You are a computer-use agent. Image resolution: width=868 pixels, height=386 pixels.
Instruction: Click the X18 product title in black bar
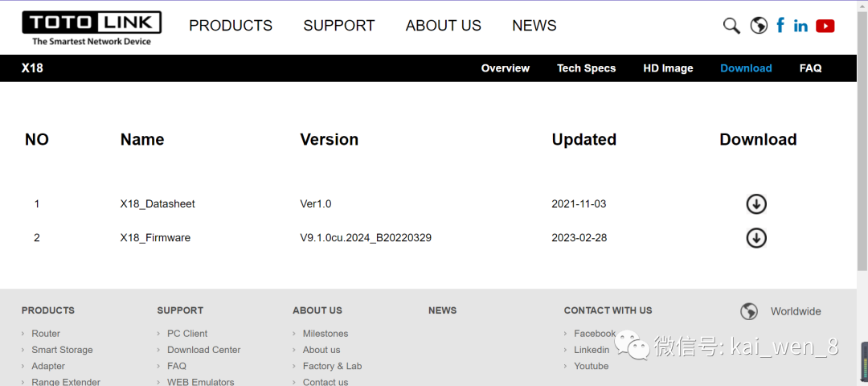[32, 68]
